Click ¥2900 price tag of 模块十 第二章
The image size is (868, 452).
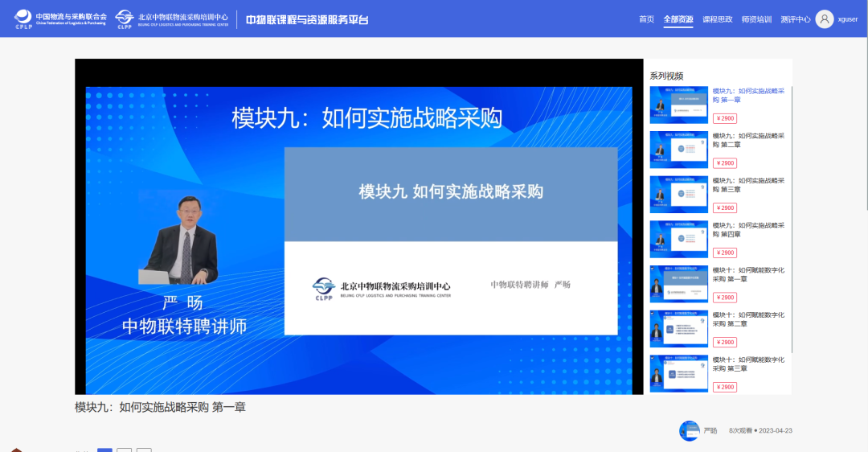pyautogui.click(x=725, y=343)
